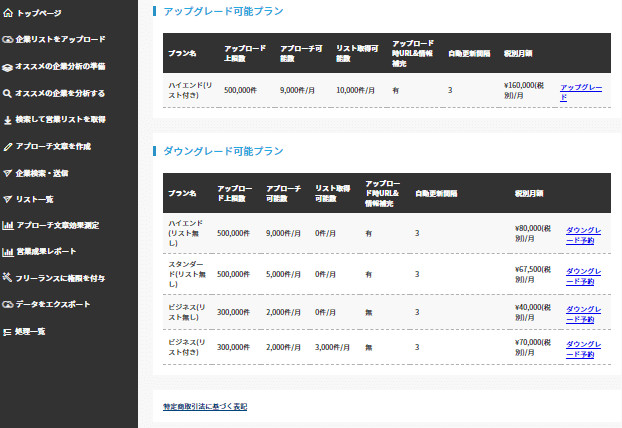Click 自動更新間隔 header in the upgrade table

[469, 54]
